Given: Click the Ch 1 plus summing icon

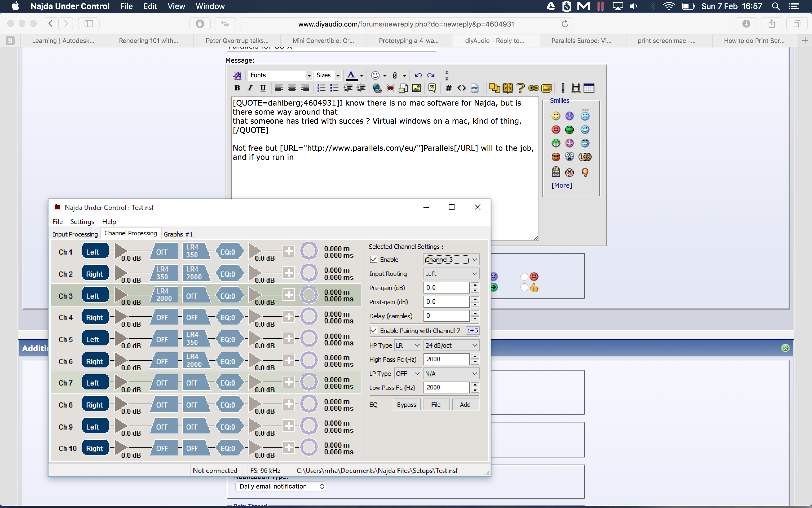Looking at the screenshot, I should coord(288,251).
